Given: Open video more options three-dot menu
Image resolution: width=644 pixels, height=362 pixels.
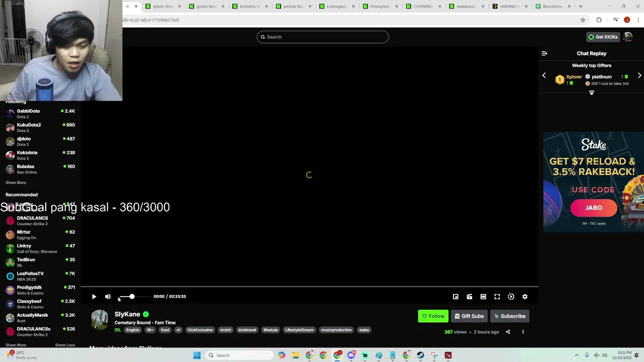Looking at the screenshot, I should [x=523, y=332].
